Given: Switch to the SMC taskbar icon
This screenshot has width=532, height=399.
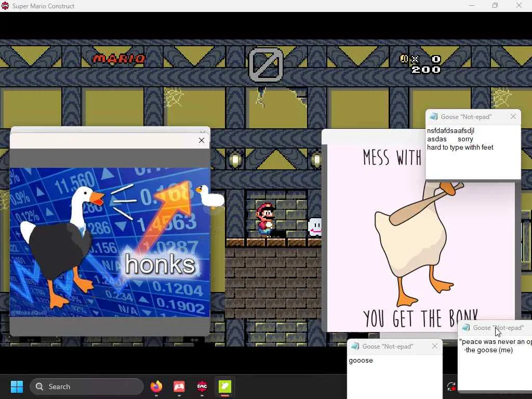Looking at the screenshot, I should [x=202, y=387].
